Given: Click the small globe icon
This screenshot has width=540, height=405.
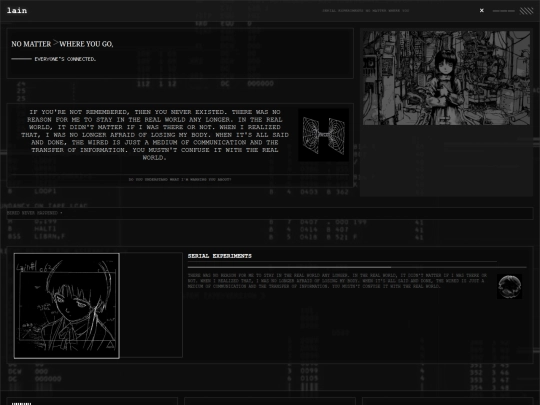Looking at the screenshot, I should (x=509, y=287).
